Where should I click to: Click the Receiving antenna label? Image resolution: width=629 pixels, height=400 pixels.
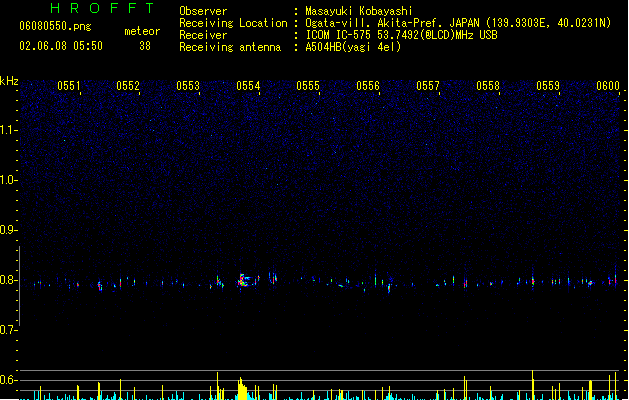coord(230,47)
